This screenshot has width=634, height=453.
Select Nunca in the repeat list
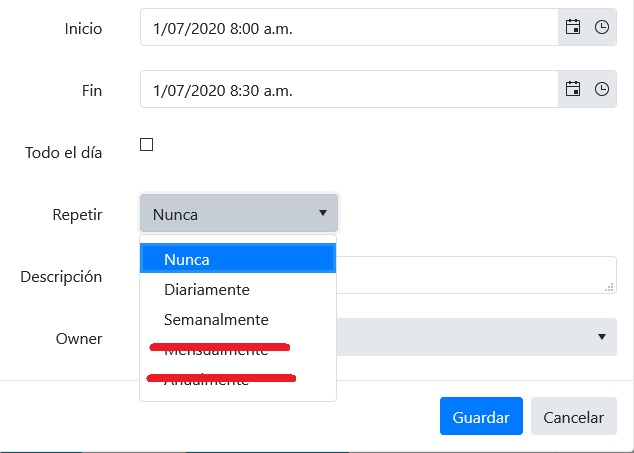[237, 259]
